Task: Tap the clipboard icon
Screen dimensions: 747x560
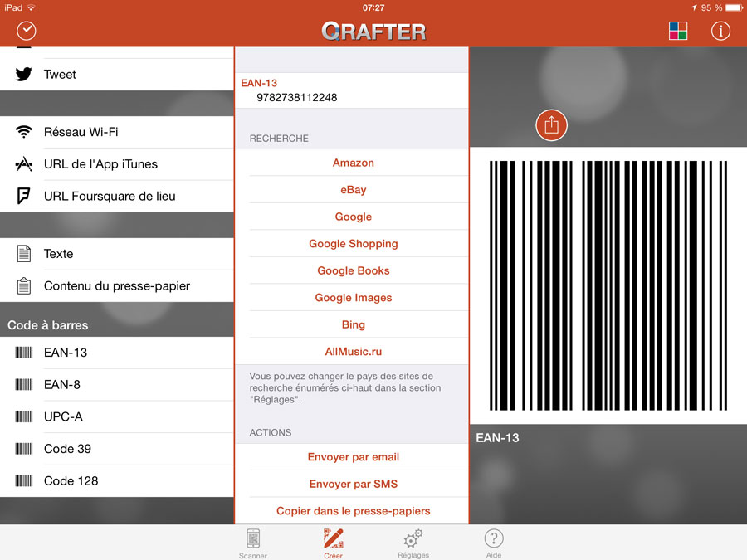Action: coord(24,285)
